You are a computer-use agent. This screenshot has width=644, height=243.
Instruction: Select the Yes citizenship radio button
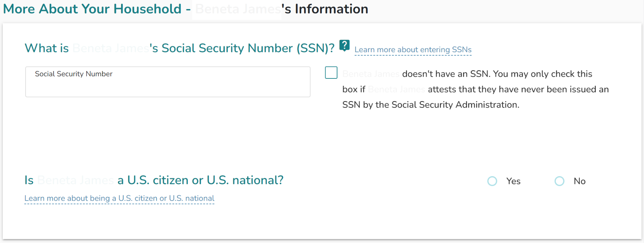click(x=492, y=181)
